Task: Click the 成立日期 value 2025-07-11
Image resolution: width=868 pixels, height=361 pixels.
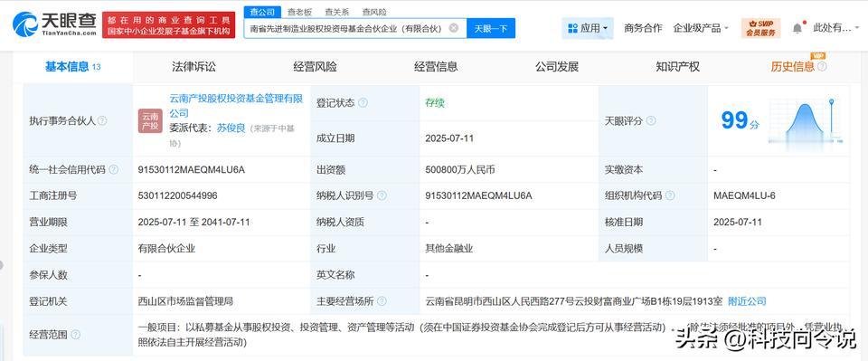Action: (x=449, y=138)
